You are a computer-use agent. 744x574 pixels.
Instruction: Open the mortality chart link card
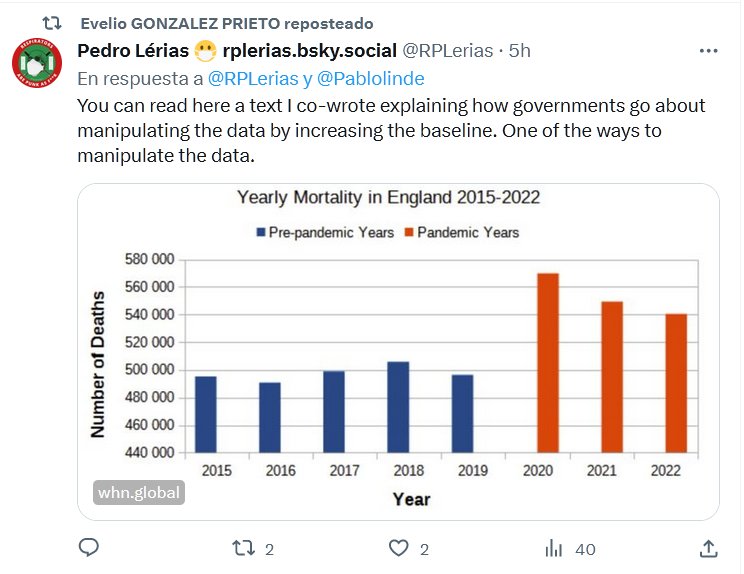tap(397, 350)
